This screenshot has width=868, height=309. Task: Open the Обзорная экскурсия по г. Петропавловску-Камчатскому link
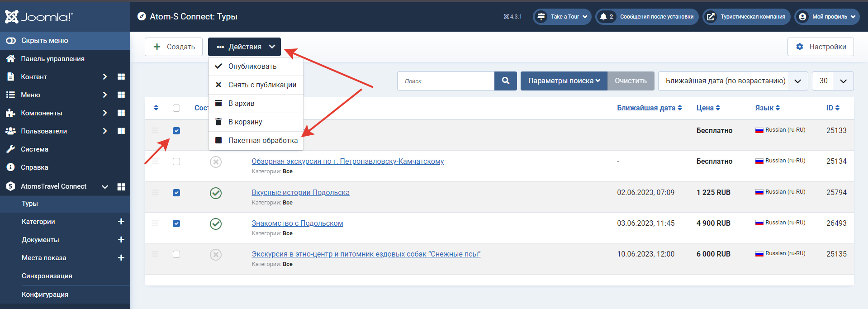pyautogui.click(x=347, y=162)
